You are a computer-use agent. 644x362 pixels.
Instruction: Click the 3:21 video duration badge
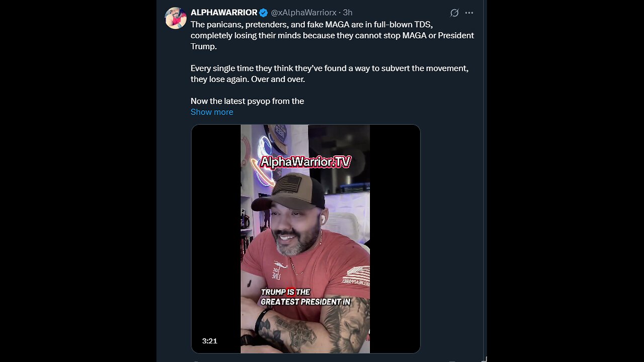pos(210,341)
